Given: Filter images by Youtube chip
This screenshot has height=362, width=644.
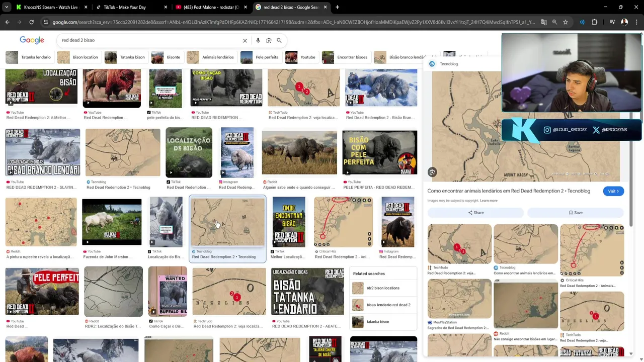Looking at the screenshot, I should click(x=301, y=57).
